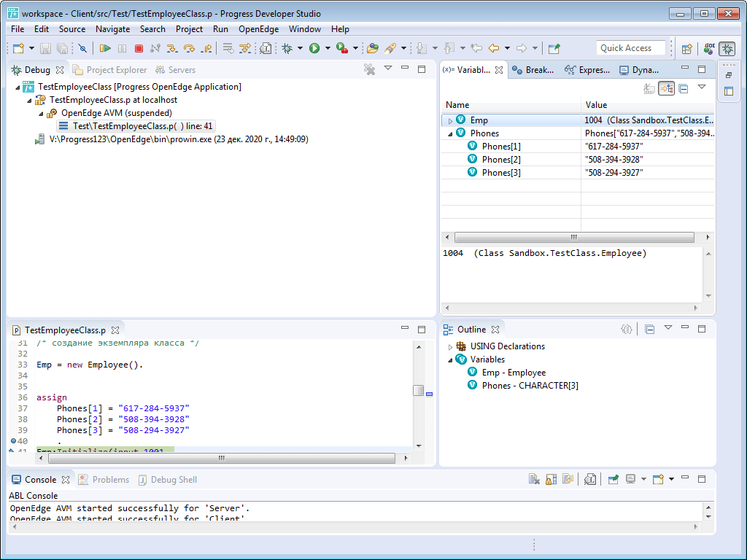This screenshot has width=747, height=560.
Task: Click the New file toolbar icon
Action: [18, 48]
